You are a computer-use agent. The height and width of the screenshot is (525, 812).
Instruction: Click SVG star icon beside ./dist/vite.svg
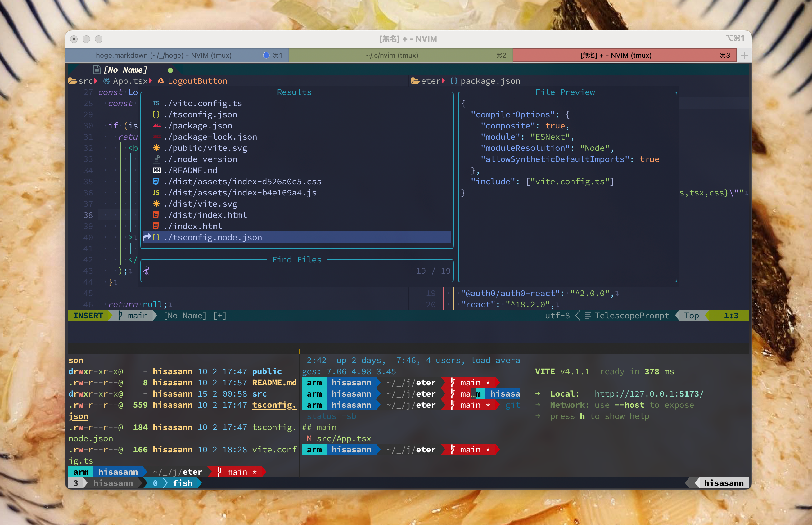point(156,204)
